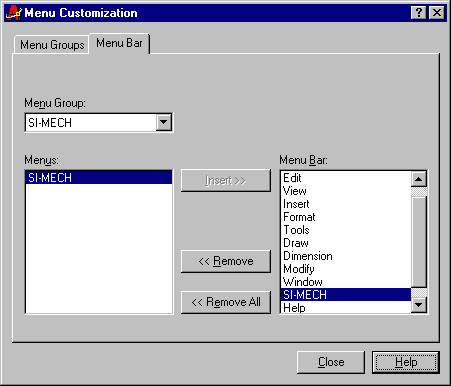This screenshot has width=451, height=386.
Task: Select Help in the Menu Bar list
Action: 346,307
